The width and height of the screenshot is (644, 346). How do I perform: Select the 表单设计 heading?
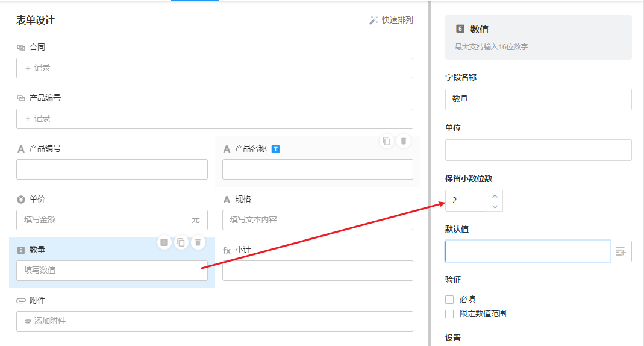pos(36,20)
